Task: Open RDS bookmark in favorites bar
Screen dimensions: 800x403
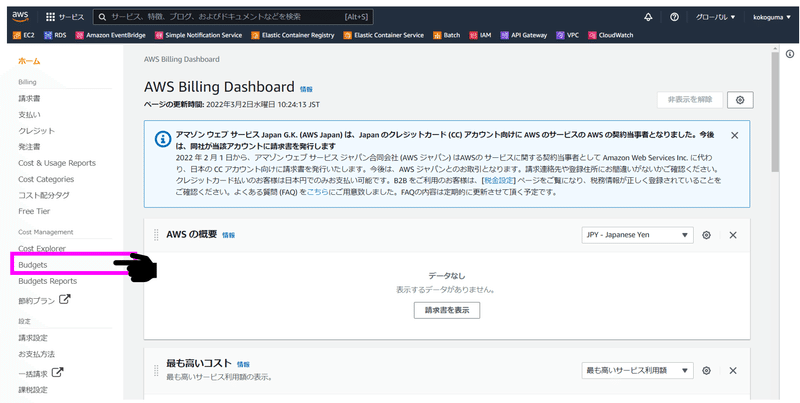Action: coord(55,35)
